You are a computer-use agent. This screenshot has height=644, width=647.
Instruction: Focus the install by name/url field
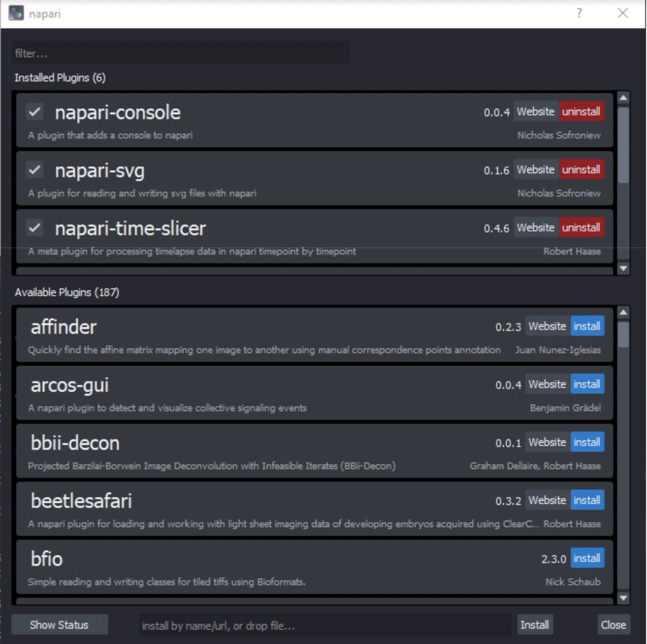[325, 625]
